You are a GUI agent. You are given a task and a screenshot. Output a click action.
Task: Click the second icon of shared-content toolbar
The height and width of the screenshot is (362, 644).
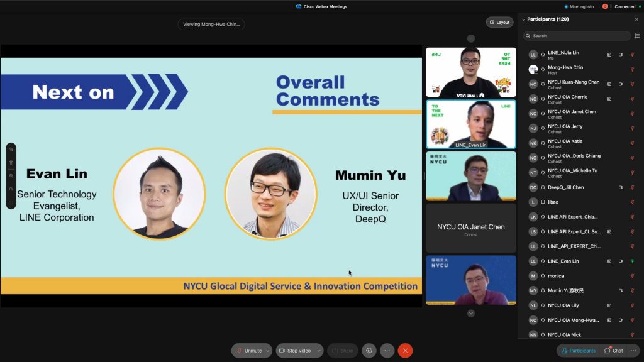click(11, 163)
